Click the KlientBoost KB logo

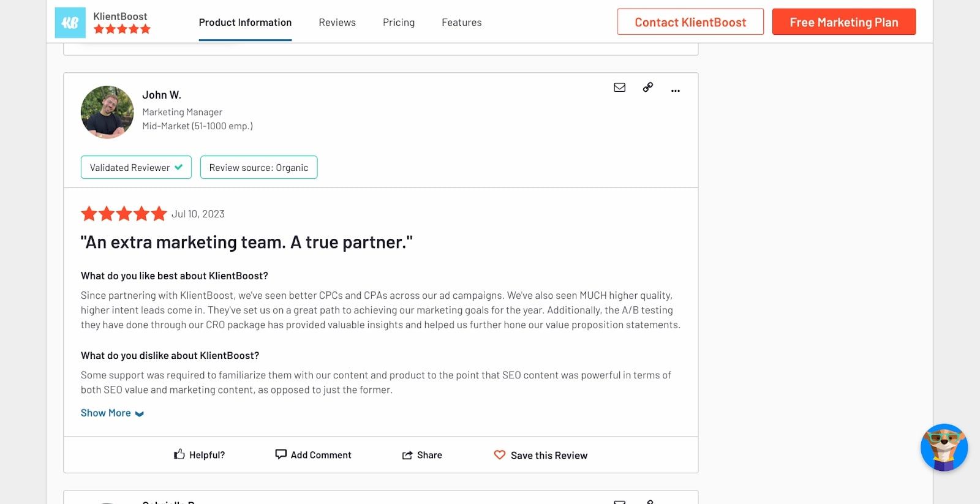click(x=70, y=22)
